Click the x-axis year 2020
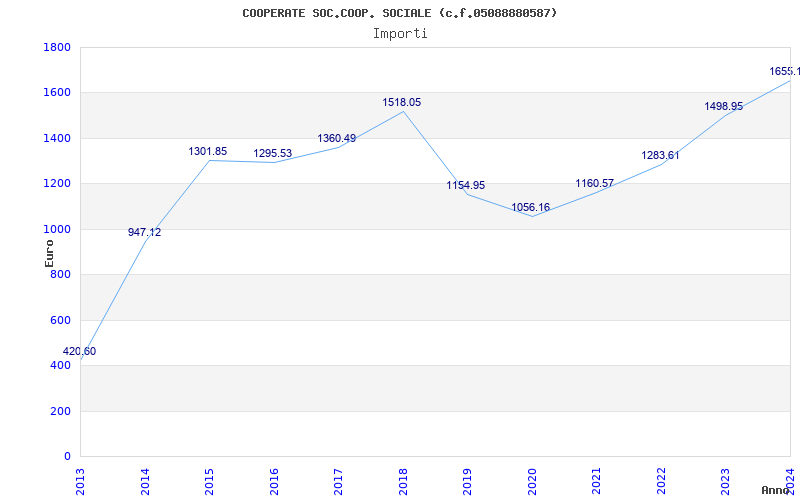 pyautogui.click(x=532, y=481)
